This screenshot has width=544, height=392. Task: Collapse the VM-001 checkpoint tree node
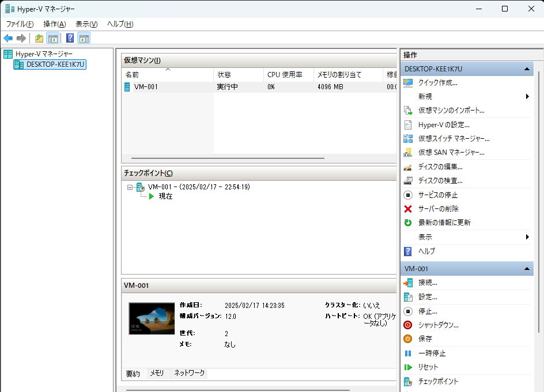[130, 187]
